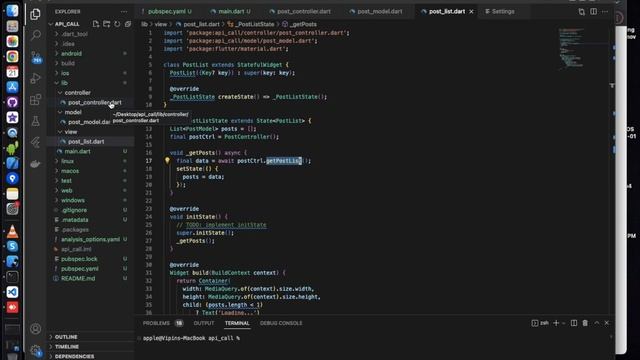The width and height of the screenshot is (640, 360).
Task: Click the zsh terminal prompt line
Action: point(191,338)
